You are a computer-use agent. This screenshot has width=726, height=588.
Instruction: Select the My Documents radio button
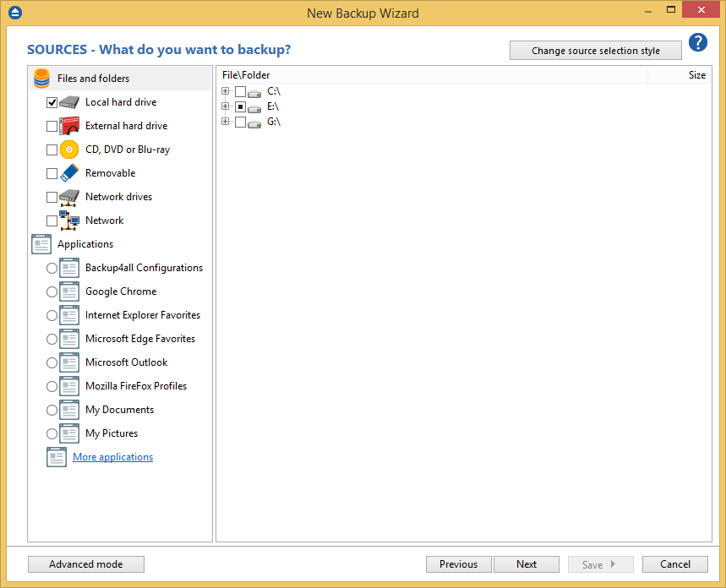(x=52, y=410)
